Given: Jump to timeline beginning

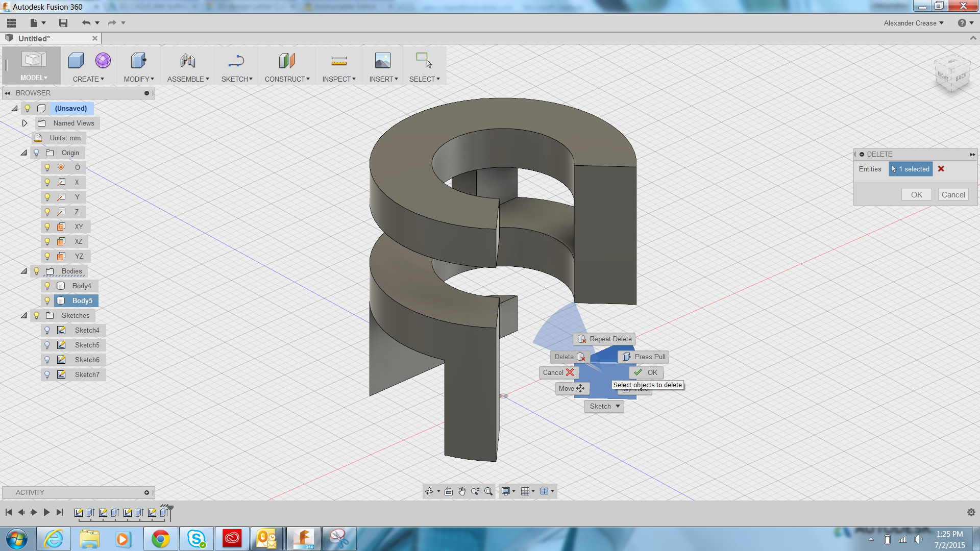Looking at the screenshot, I should [9, 512].
